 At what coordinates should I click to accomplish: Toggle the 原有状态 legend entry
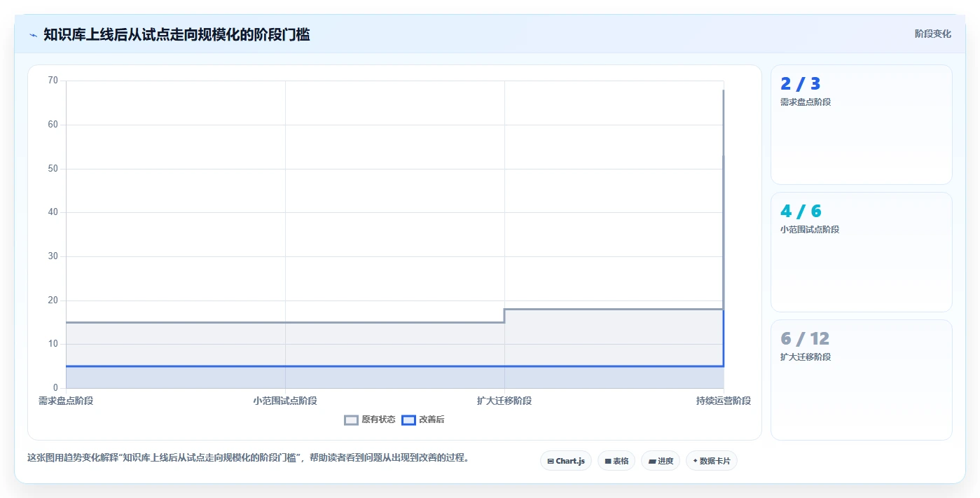[370, 420]
